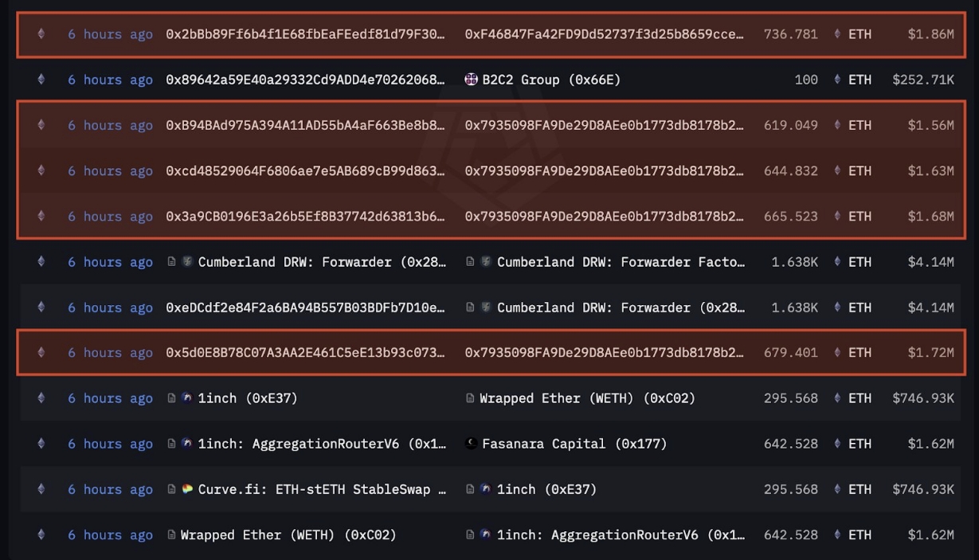Click Ethereum chain icon in the 0x89642a59 row
Viewport: 979px width, 560px height.
tap(41, 80)
